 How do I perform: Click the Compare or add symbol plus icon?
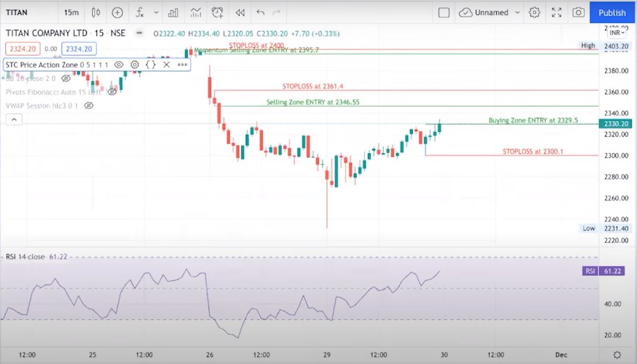117,12
